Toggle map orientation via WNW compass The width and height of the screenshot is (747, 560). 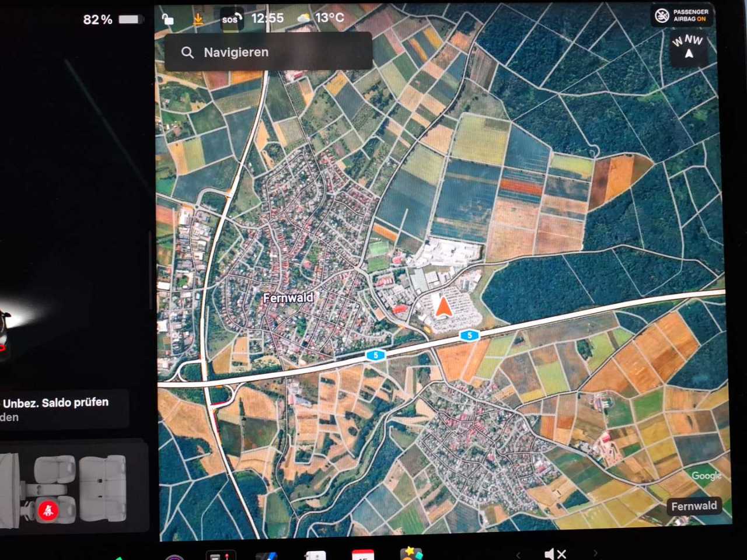point(688,48)
